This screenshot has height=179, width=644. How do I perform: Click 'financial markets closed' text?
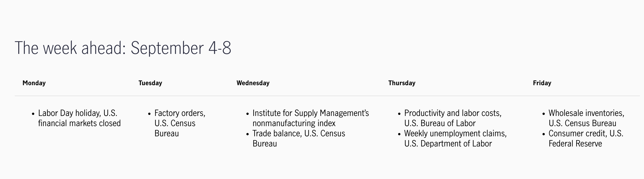pos(79,123)
